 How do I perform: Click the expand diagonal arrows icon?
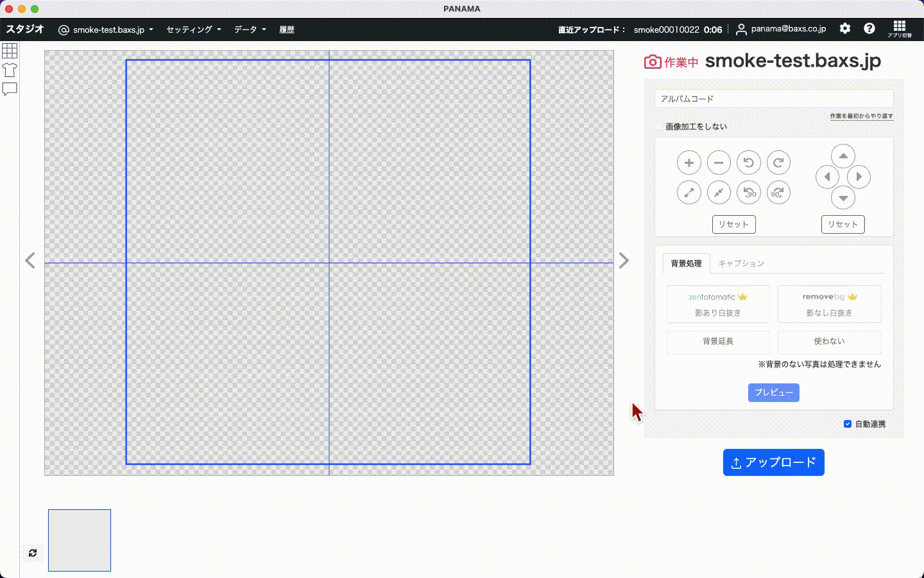[689, 193]
